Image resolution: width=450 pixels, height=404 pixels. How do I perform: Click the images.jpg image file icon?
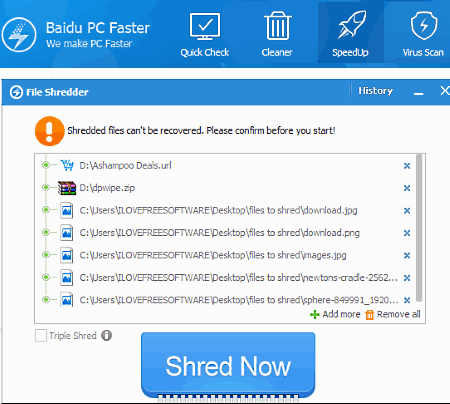point(67,255)
